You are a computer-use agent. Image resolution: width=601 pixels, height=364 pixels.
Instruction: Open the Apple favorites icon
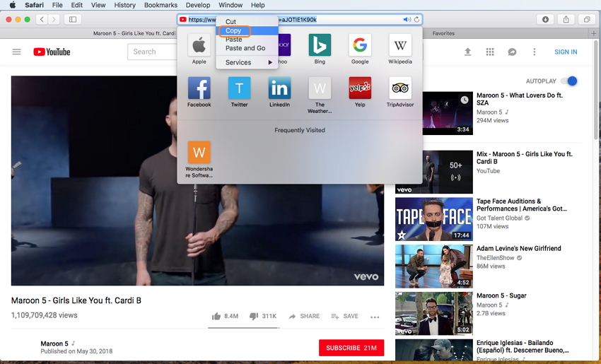199,45
